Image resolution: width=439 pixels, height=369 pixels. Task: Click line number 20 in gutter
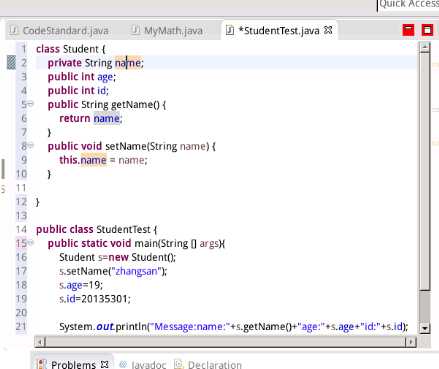tap(21, 313)
